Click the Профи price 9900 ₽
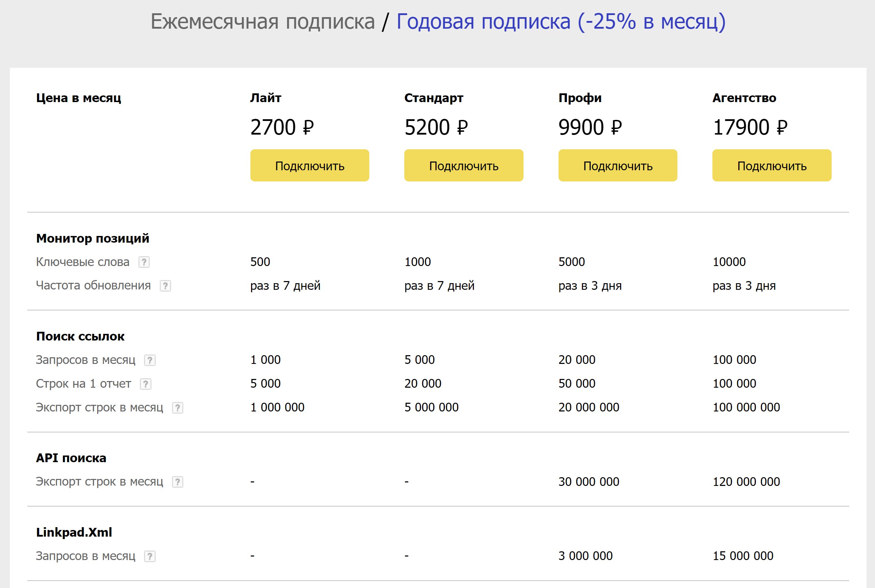This screenshot has width=875, height=588. [x=590, y=127]
